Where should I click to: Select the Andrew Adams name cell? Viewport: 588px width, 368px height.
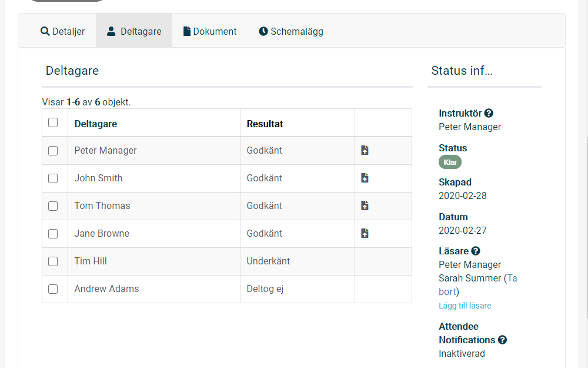[x=153, y=289]
